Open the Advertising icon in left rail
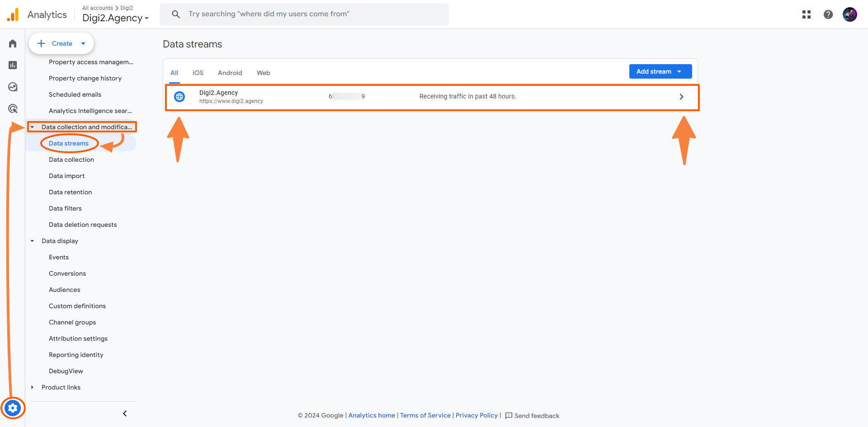Screen dimensions: 868x427 [13, 108]
